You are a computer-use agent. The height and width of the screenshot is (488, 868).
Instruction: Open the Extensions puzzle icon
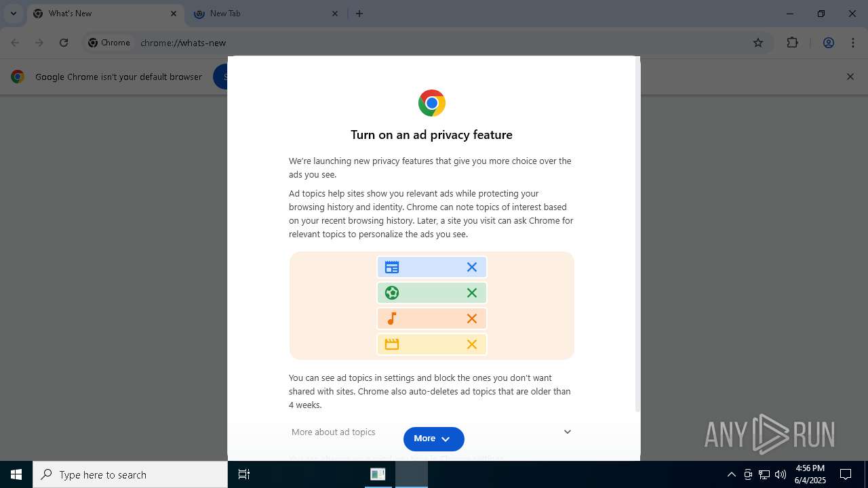793,43
